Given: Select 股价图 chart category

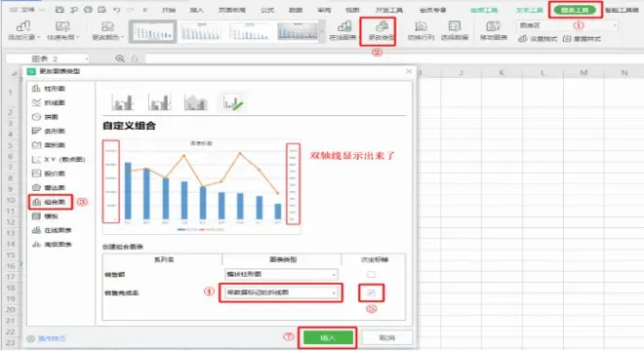Looking at the screenshot, I should coord(49,174).
